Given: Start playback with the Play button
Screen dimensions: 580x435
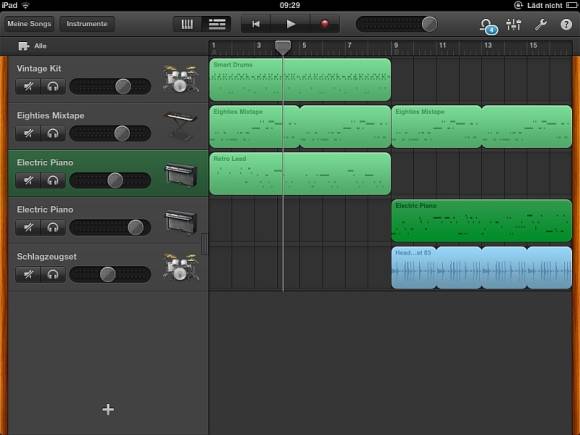Looking at the screenshot, I should click(291, 24).
